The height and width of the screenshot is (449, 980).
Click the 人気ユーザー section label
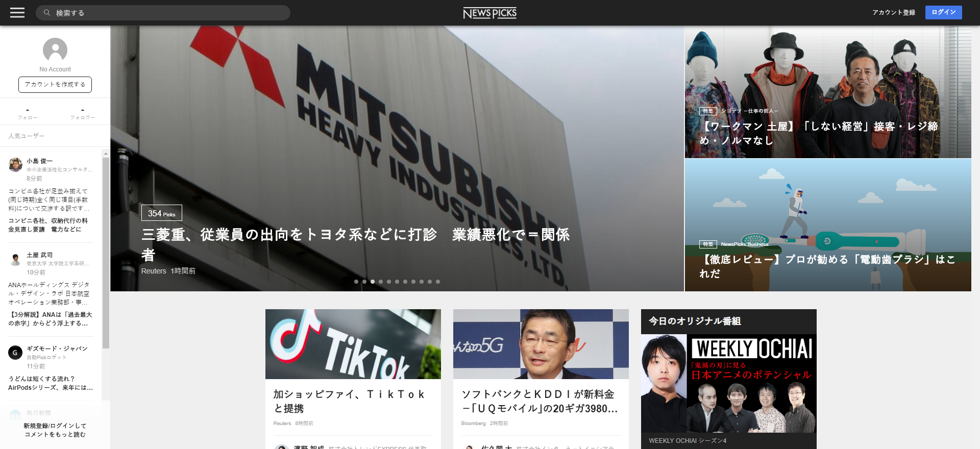(x=27, y=136)
